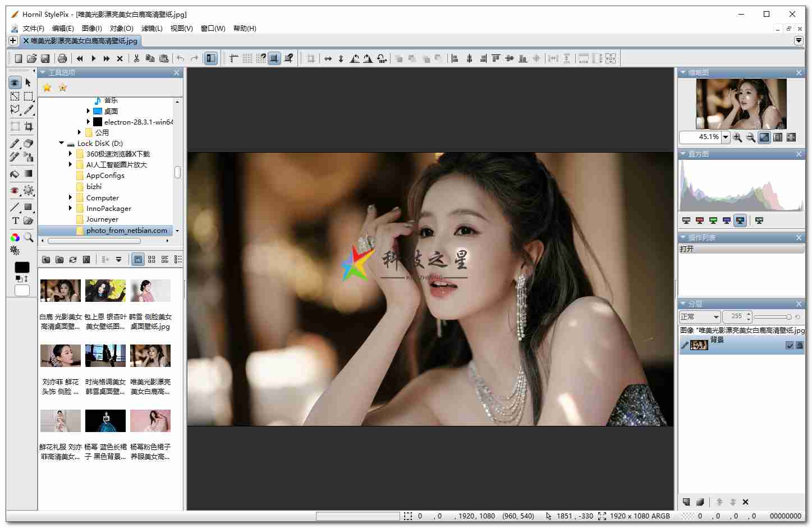Select the Zoom tool

click(x=29, y=237)
